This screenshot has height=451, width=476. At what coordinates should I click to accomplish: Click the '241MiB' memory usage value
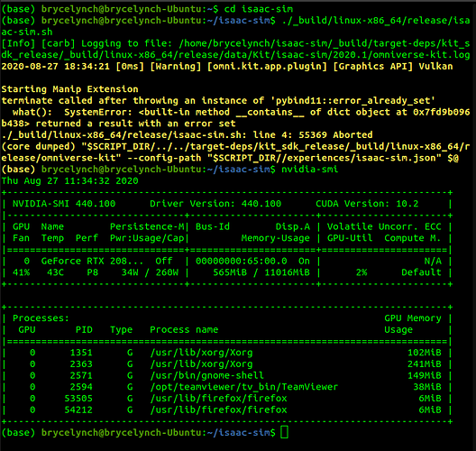[425, 364]
